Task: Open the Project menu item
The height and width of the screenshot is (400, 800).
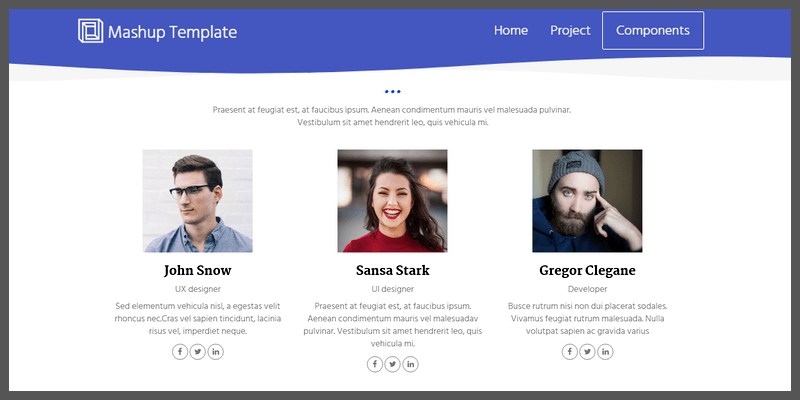Action: (x=570, y=31)
